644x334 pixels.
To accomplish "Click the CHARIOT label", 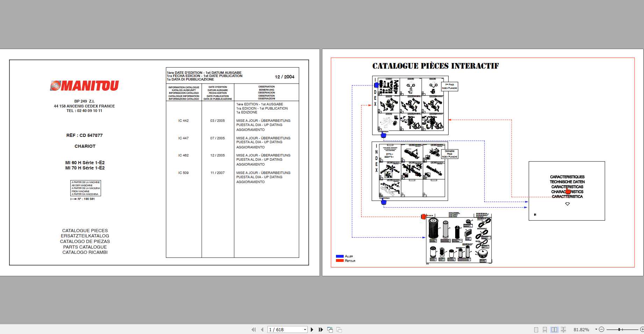I will point(85,146).
